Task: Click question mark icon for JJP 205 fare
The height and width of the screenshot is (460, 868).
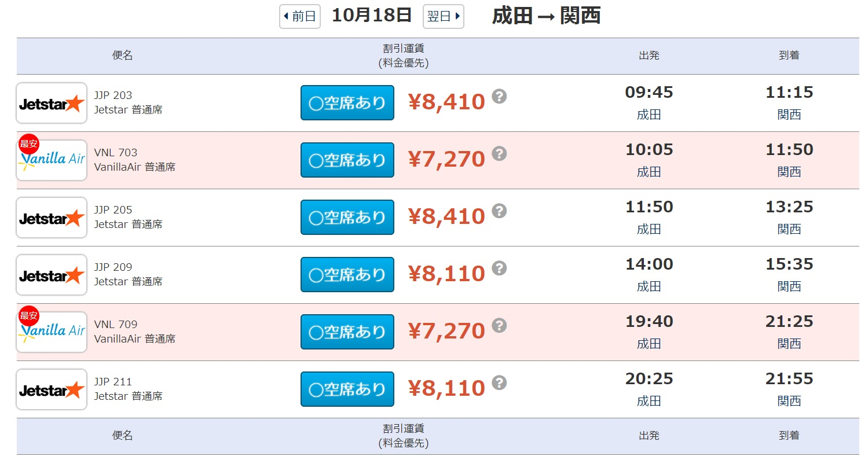Action: click(x=499, y=211)
